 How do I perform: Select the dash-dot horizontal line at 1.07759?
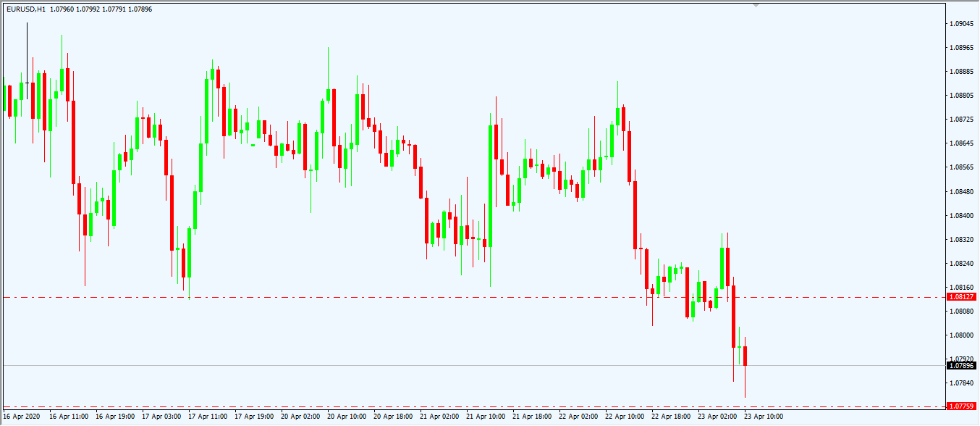coord(473,406)
